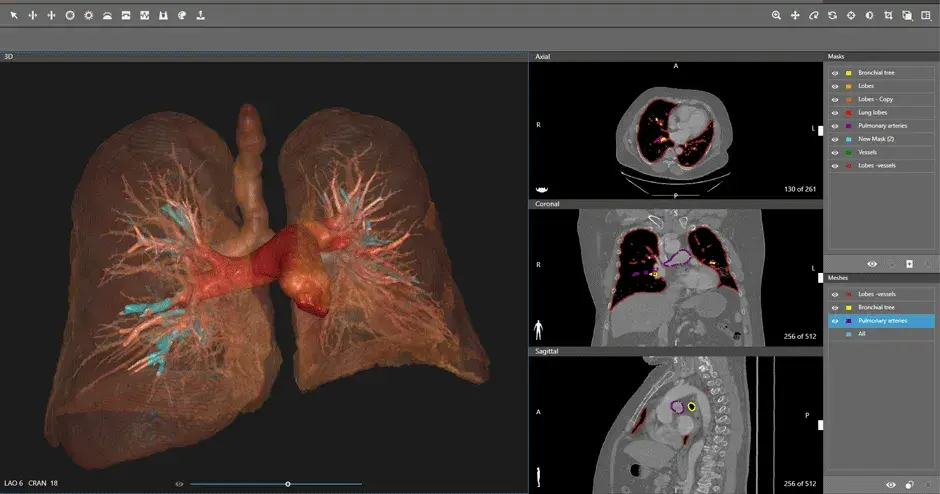Viewport: 940px width, 494px height.
Task: Select the crop tool
Action: click(x=888, y=16)
